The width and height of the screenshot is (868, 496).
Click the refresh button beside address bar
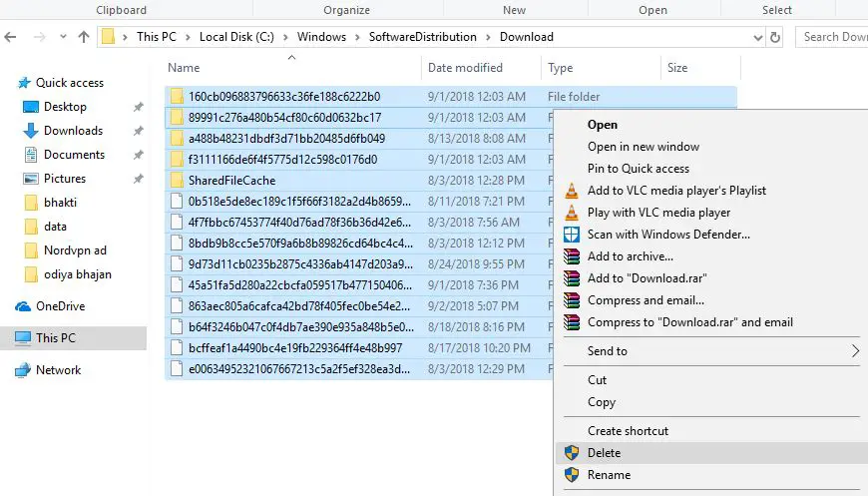pos(775,37)
